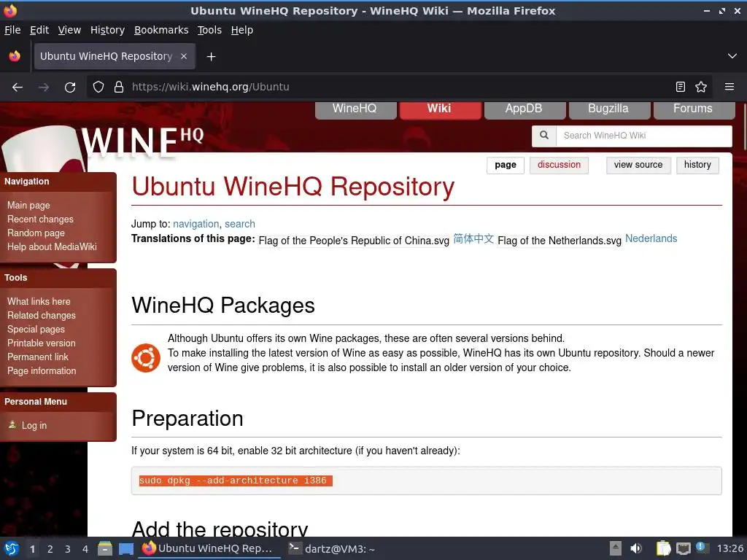Click the removable media eject tray icon

(x=616, y=549)
